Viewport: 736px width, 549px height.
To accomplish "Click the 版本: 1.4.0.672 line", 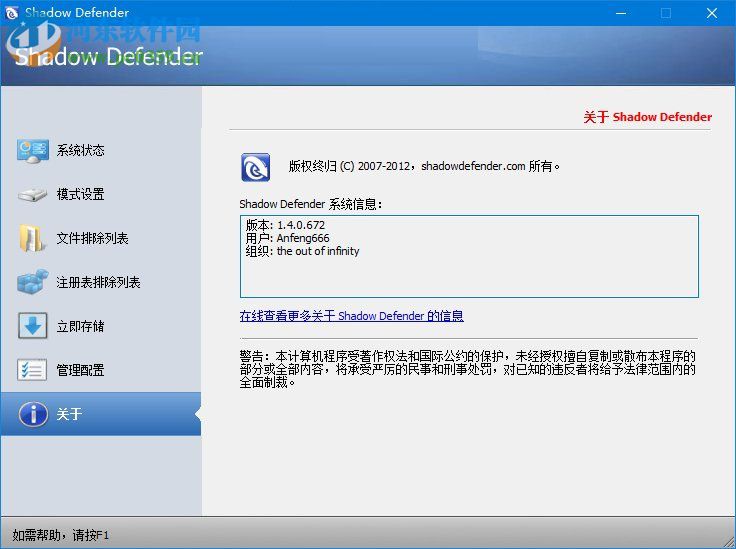I will pyautogui.click(x=285, y=225).
